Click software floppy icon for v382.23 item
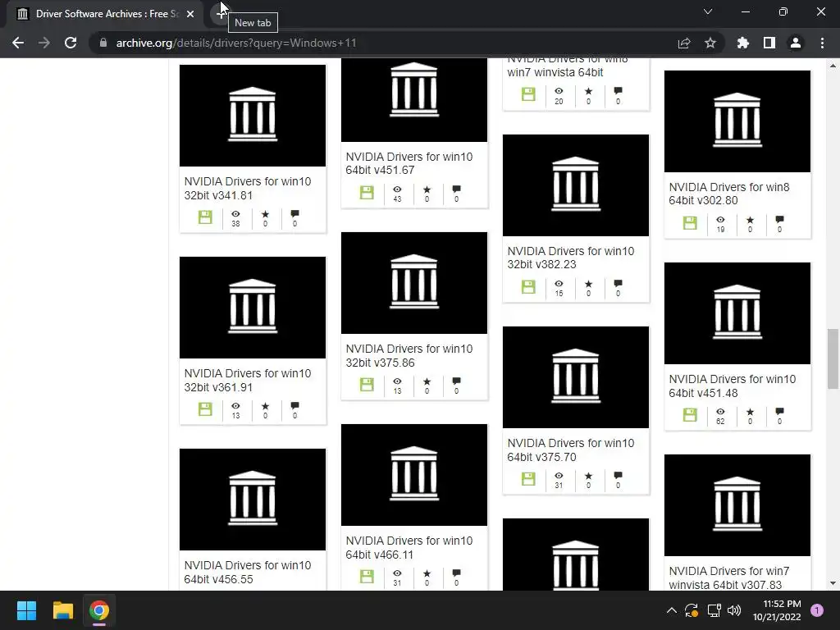Viewport: 840px width, 630px height. (x=528, y=286)
